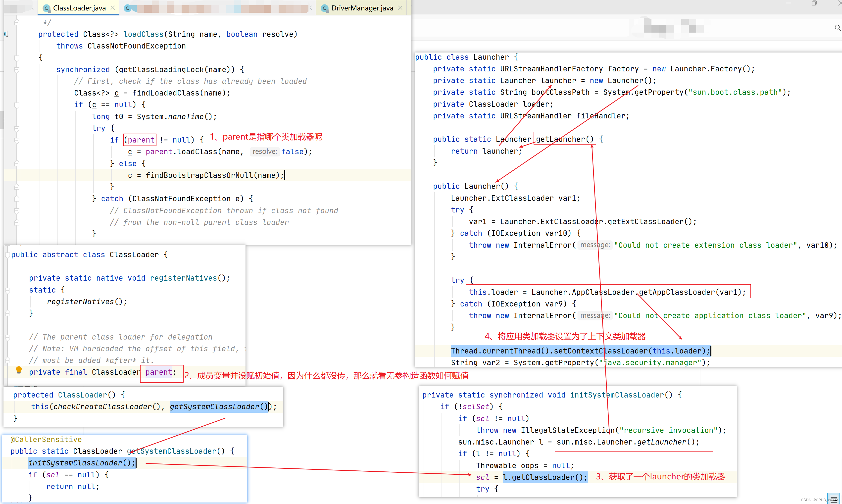This screenshot has width=842, height=504.
Task: Click 'nanoTime' in System.nanoTime() call
Action: pyautogui.click(x=186, y=116)
